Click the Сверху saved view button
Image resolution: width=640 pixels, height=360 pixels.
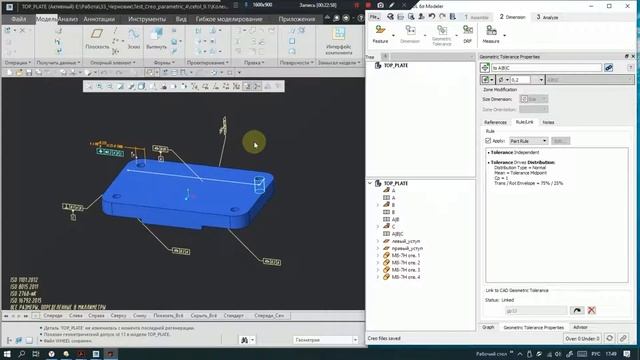[118, 316]
